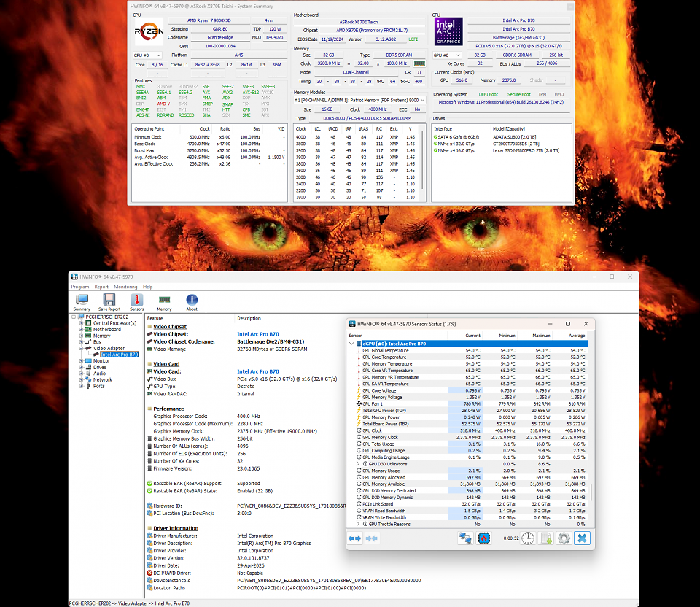Click the Intel Arc Pro B70 Video Chipset link

click(x=258, y=334)
